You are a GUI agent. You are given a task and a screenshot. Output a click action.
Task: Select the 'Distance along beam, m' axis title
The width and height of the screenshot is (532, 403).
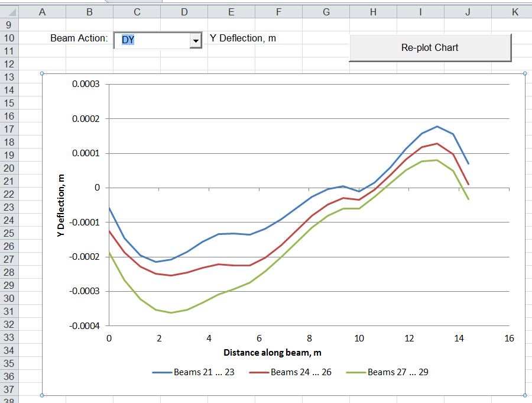pos(273,353)
